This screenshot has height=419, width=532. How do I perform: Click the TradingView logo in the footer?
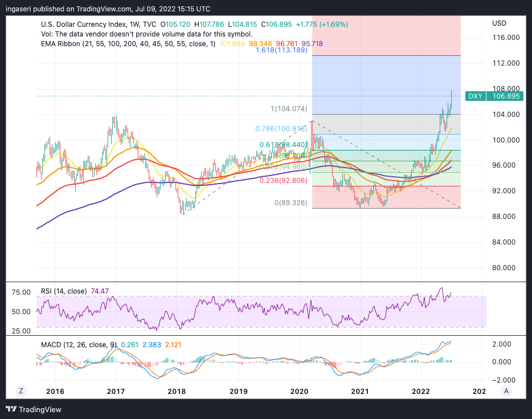[x=34, y=409]
